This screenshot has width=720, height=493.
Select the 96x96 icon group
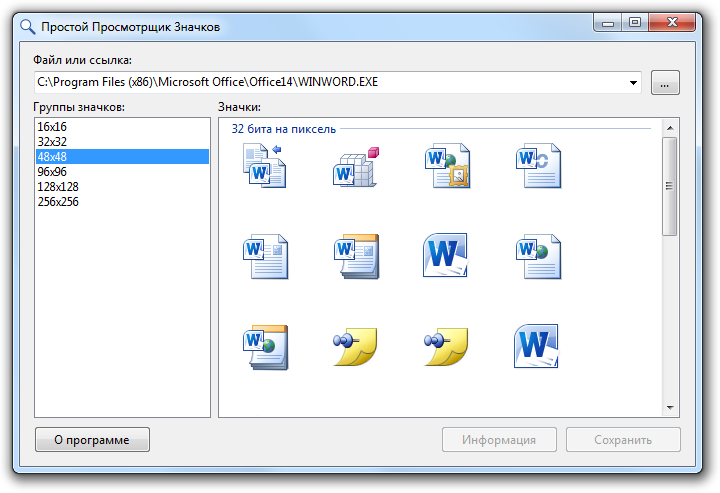click(x=122, y=172)
